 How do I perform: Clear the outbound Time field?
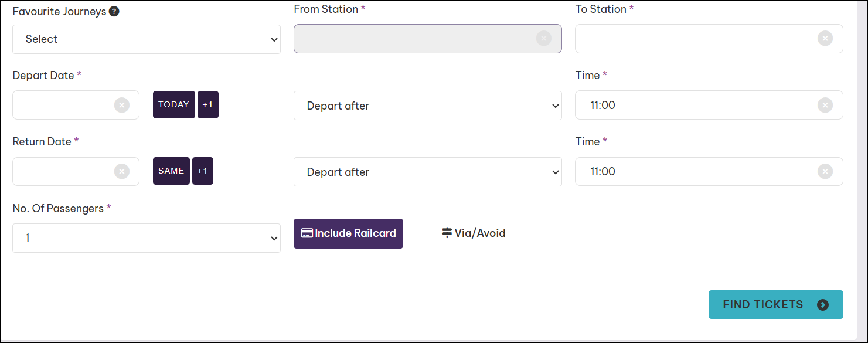tap(825, 105)
